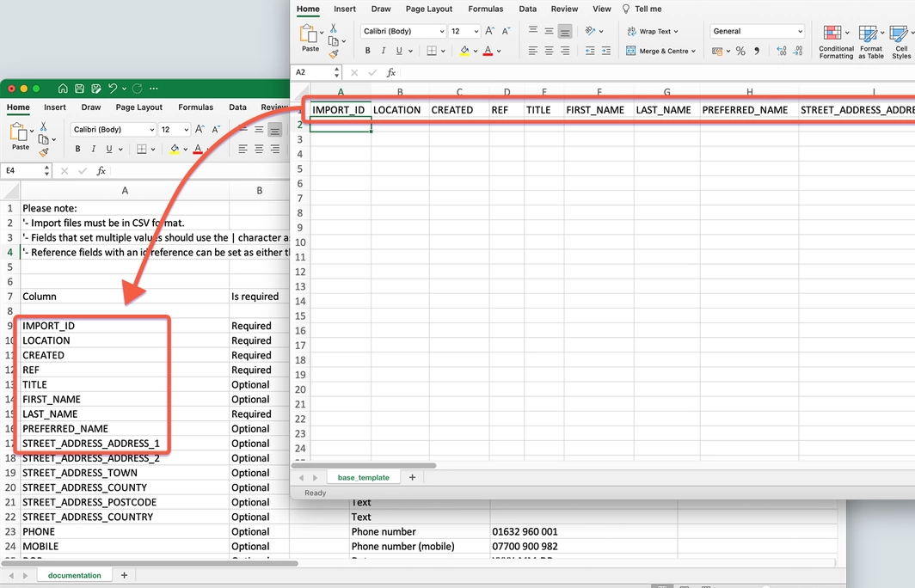Click Borders icon in base_template window

click(432, 51)
